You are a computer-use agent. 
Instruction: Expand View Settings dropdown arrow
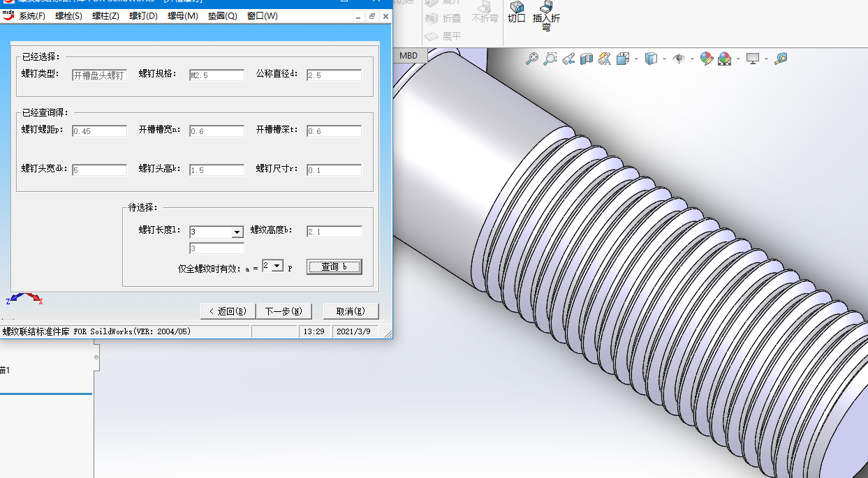(x=765, y=59)
